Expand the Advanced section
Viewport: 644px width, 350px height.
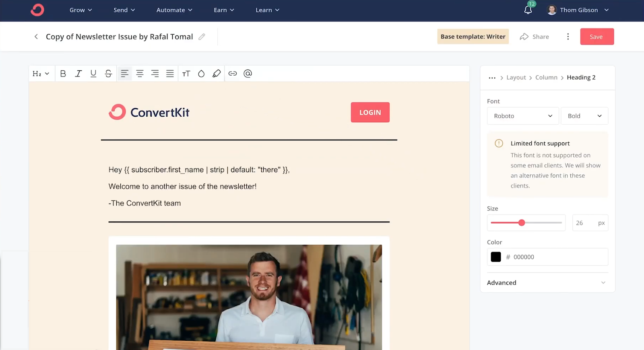[x=547, y=283]
